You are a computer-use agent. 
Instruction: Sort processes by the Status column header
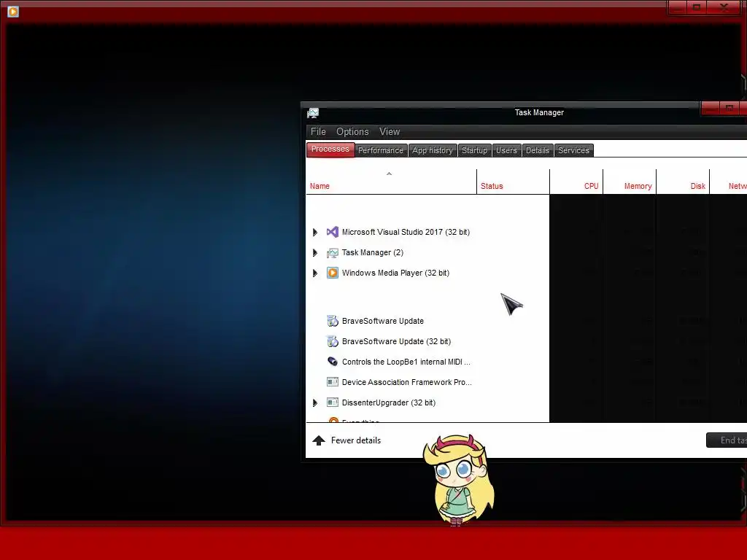point(513,182)
